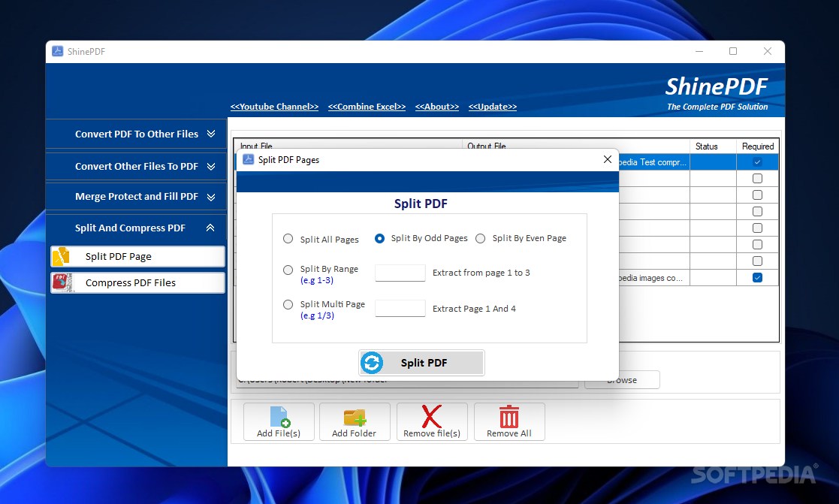Choose the Split Multi Page option

click(x=288, y=304)
